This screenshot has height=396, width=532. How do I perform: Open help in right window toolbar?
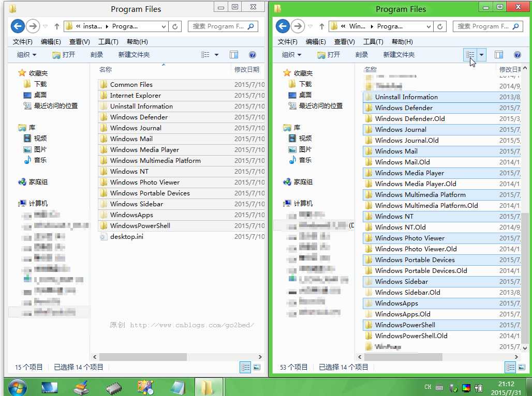(517, 55)
